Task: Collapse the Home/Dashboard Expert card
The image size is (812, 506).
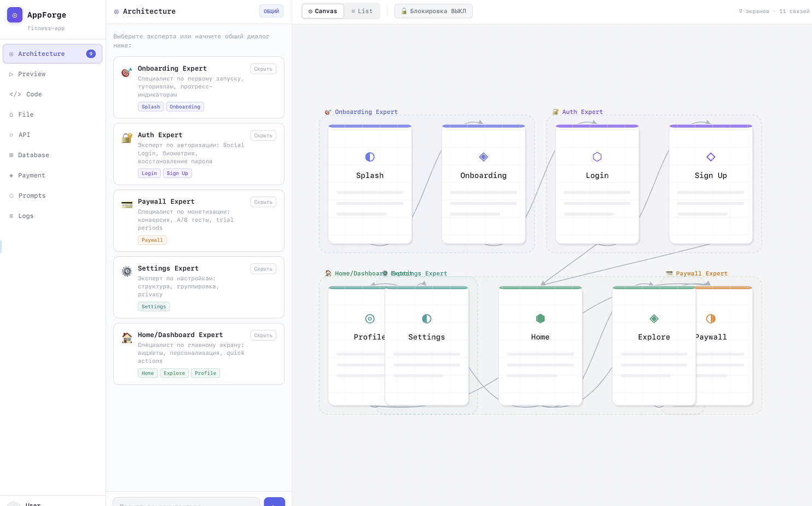Action: 263,335
